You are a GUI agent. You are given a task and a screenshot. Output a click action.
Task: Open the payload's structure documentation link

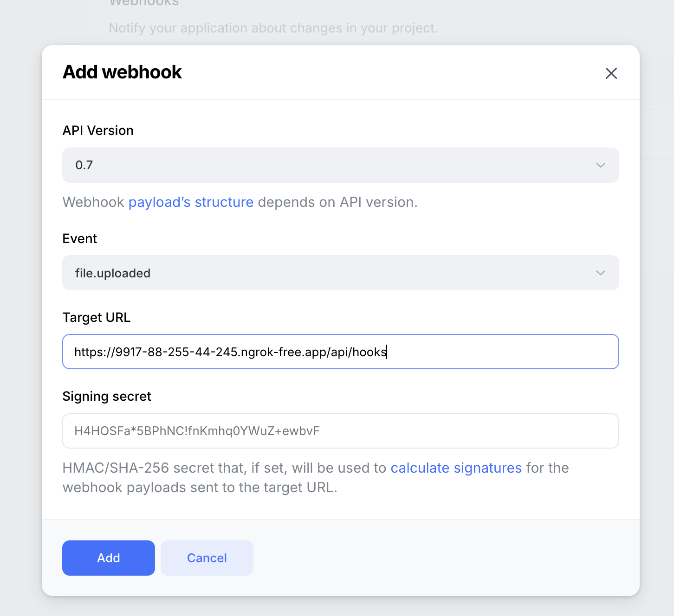click(x=191, y=202)
